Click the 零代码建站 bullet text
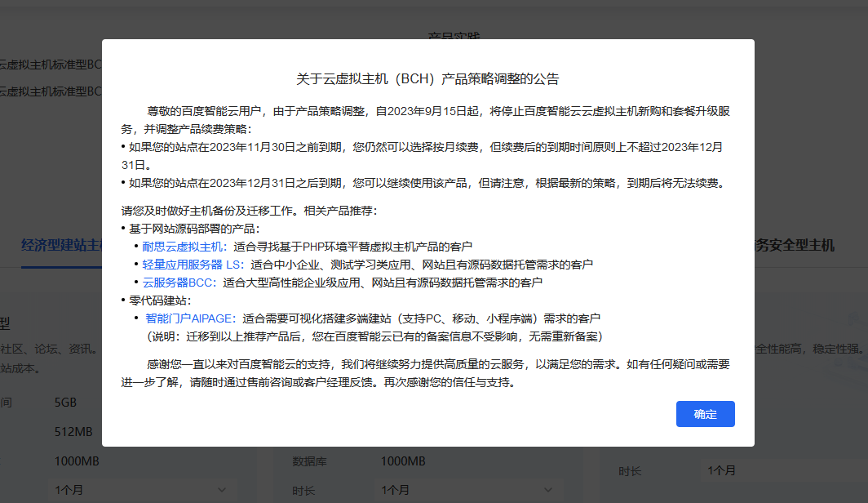Screen dimensions: 868x503 160,300
